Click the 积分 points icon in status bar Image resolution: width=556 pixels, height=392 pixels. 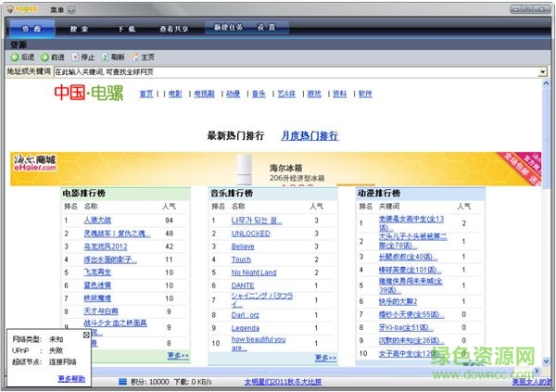pos(122,382)
